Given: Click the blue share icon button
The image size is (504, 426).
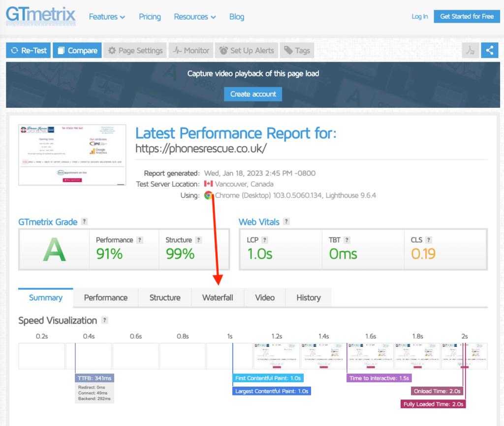Looking at the screenshot, I should coord(490,50).
